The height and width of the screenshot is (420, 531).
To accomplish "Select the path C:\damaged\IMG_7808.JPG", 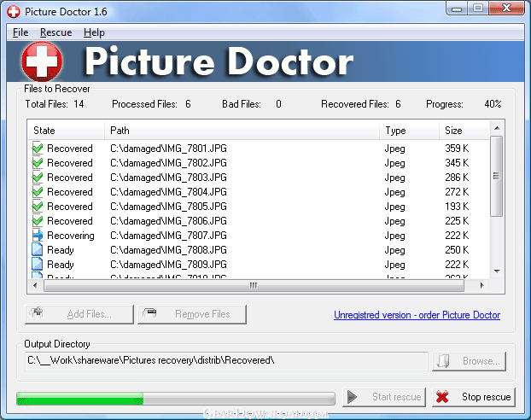I will coord(168,250).
